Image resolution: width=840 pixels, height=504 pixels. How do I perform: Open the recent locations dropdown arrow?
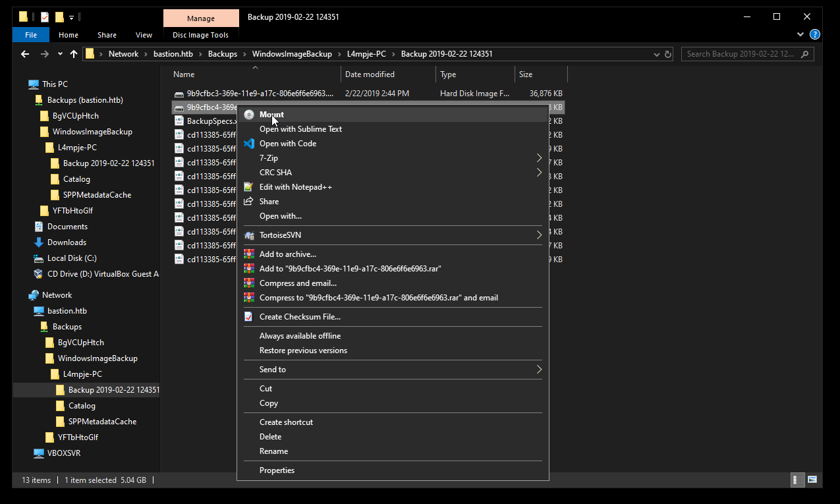60,54
